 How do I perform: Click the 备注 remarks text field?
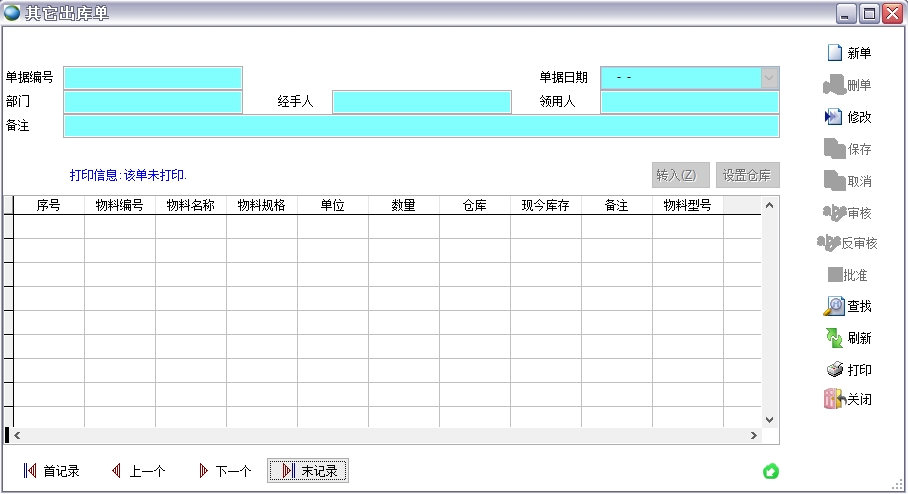coord(421,126)
